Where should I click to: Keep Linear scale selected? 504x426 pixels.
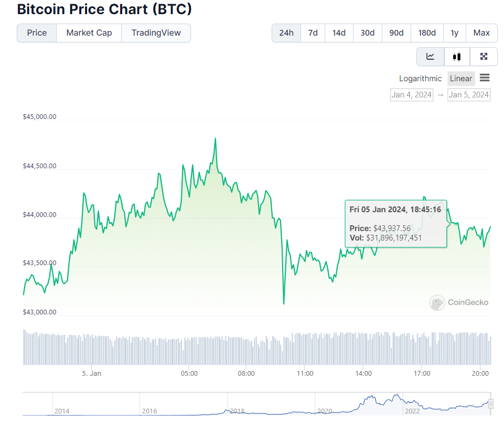point(460,78)
